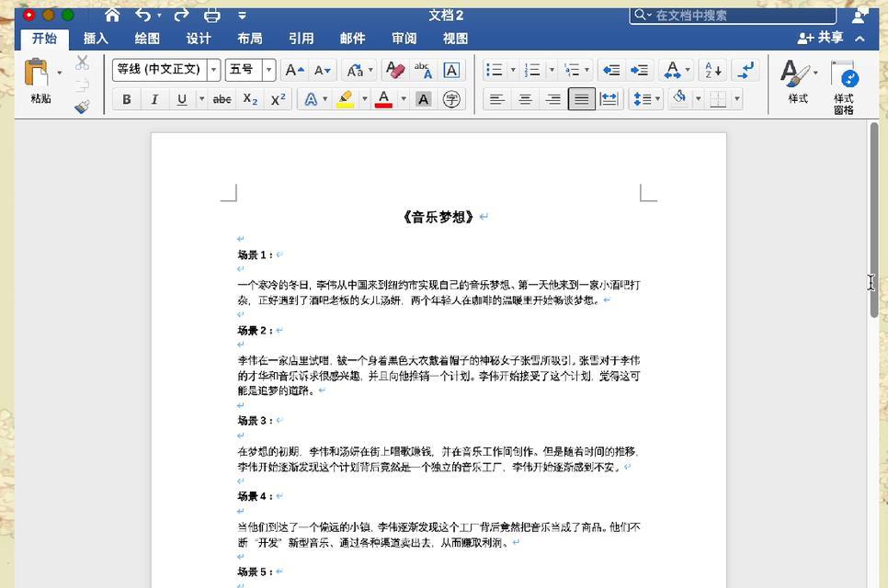This screenshot has height=588, width=888.
Task: Apply text effects outlined A
Action: 311,99
